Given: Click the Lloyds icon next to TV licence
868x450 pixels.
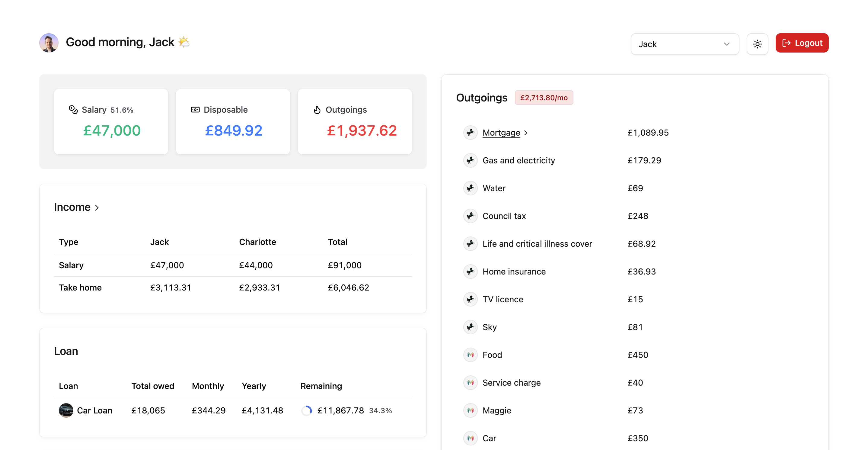Looking at the screenshot, I should pyautogui.click(x=470, y=299).
